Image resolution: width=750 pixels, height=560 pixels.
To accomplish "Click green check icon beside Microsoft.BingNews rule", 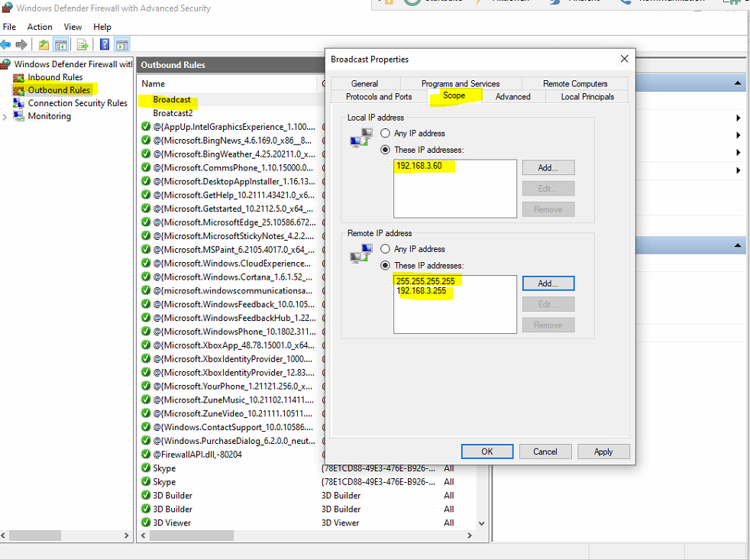I will [146, 141].
